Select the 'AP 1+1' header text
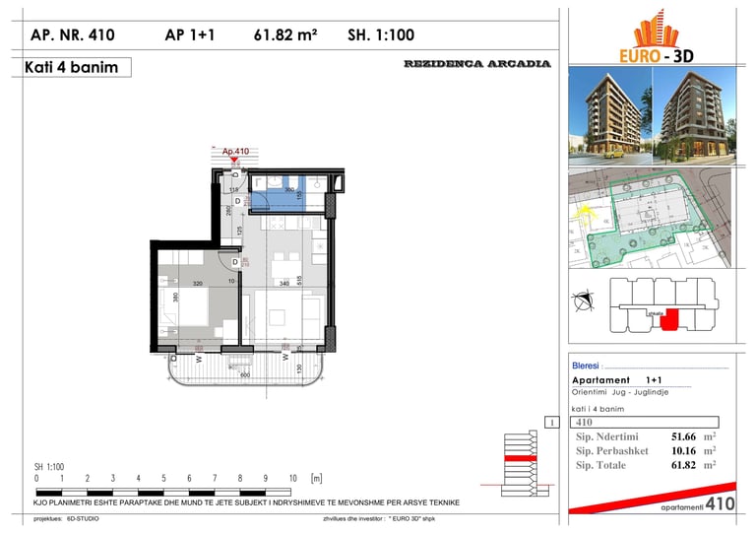Image resolution: width=756 pixels, height=534 pixels. pos(189,34)
